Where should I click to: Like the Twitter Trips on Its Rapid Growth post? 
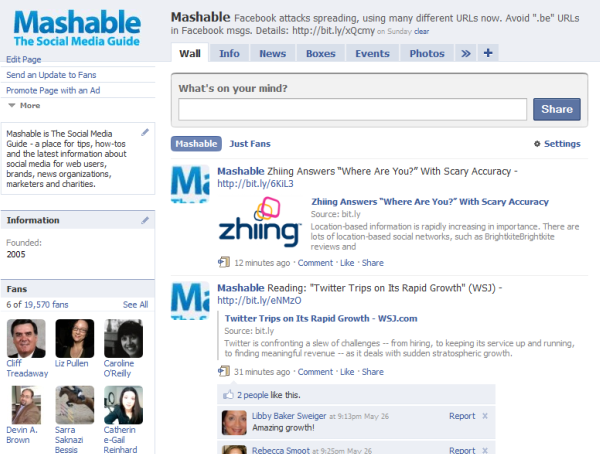(x=347, y=372)
